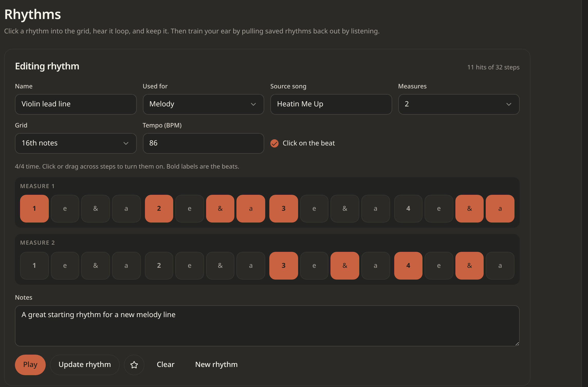Image resolution: width=588 pixels, height=387 pixels.
Task: Turn off beat 3 in Measure 2
Action: coord(284,266)
